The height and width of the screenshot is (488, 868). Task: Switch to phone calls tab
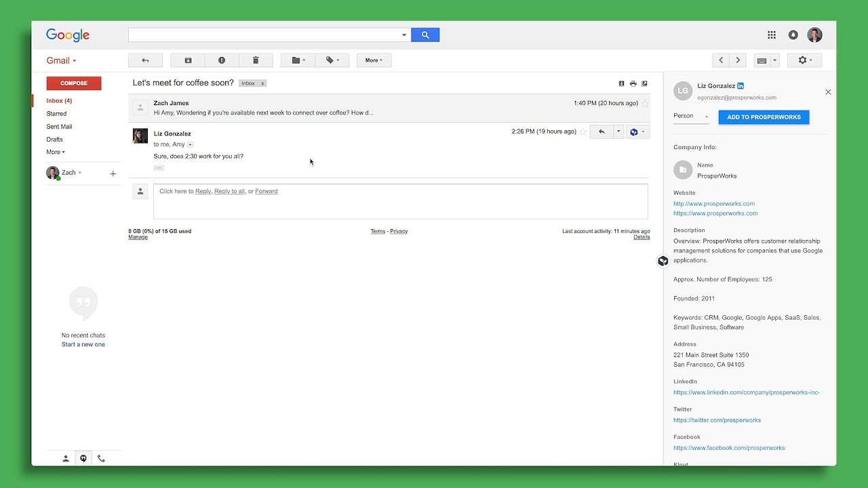(x=101, y=458)
